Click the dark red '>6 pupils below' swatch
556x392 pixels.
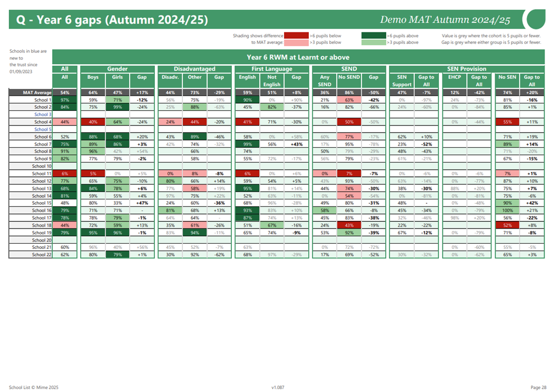coord(296,36)
